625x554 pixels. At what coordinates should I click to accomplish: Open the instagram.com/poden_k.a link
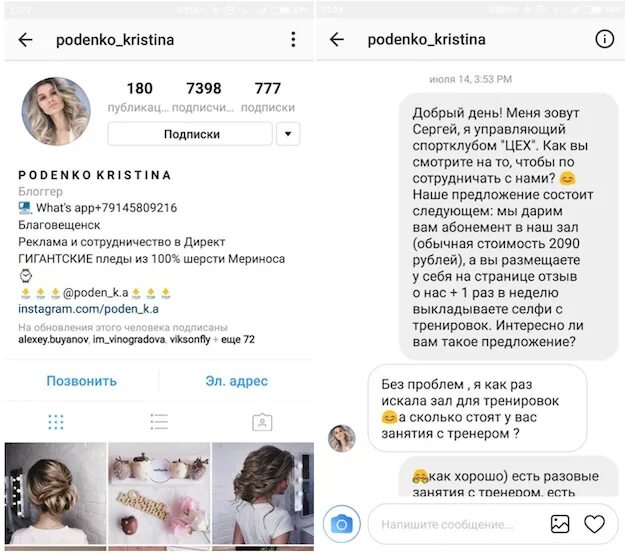[88, 309]
